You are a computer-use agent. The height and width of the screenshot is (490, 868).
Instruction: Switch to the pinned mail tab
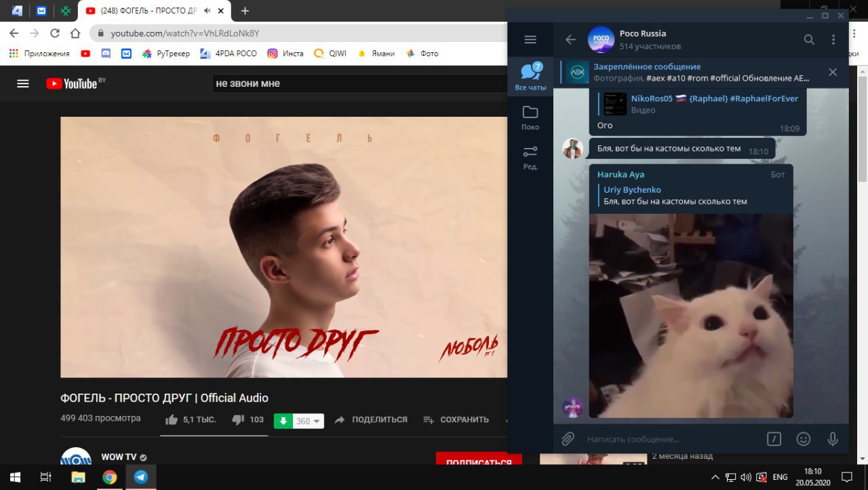[x=41, y=11]
